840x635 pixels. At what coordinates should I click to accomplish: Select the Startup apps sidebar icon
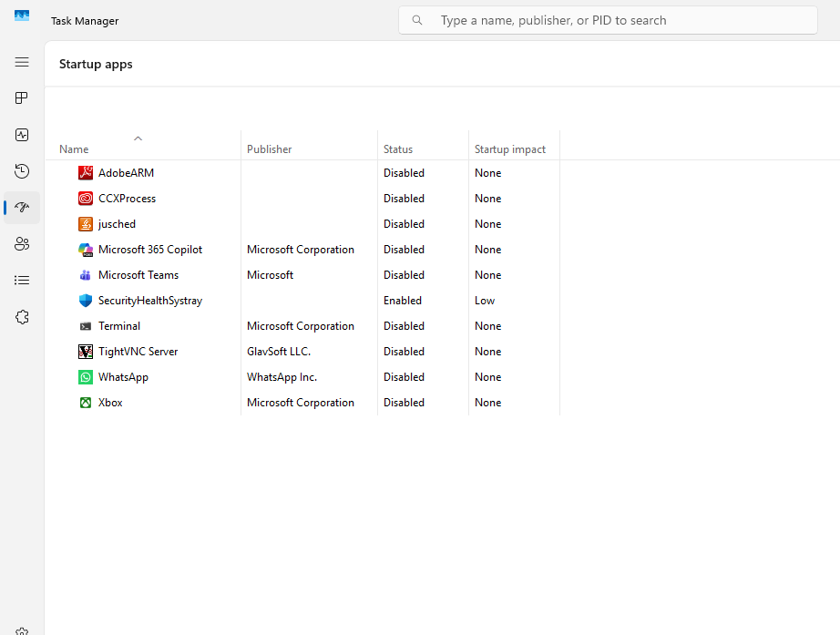point(22,208)
